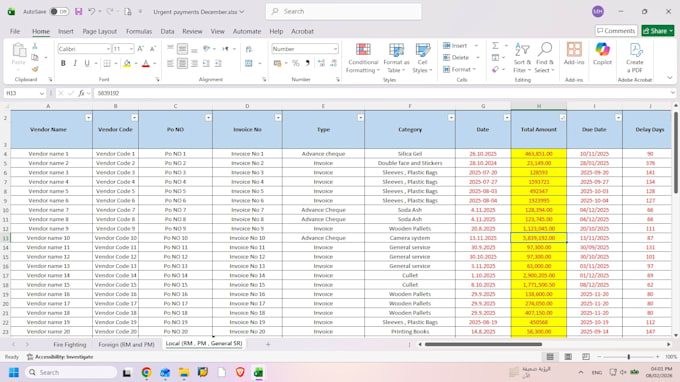Viewport: 680px width, 382px height.
Task: Click Format Painter icon
Action: click(35, 69)
